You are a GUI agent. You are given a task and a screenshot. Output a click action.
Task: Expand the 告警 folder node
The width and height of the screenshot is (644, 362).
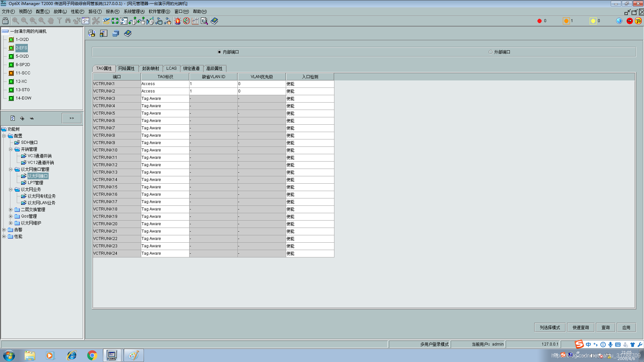(4, 230)
